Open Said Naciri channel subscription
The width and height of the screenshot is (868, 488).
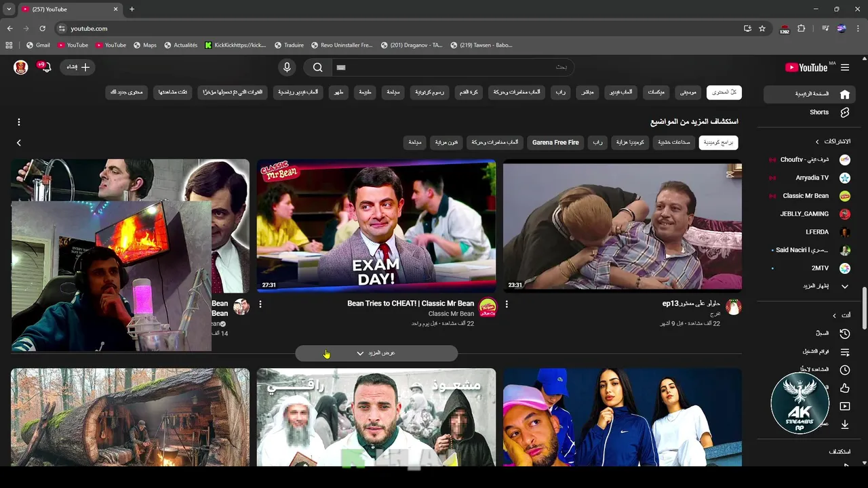808,250
